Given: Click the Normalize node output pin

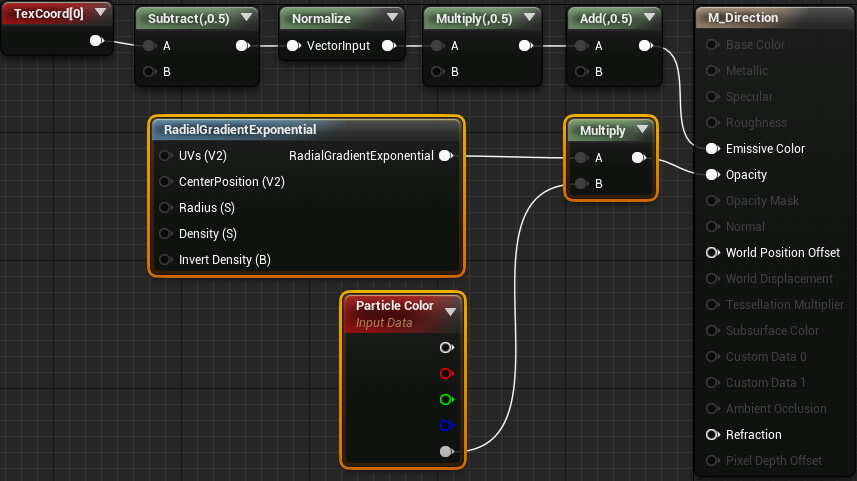Looking at the screenshot, I should (x=389, y=46).
